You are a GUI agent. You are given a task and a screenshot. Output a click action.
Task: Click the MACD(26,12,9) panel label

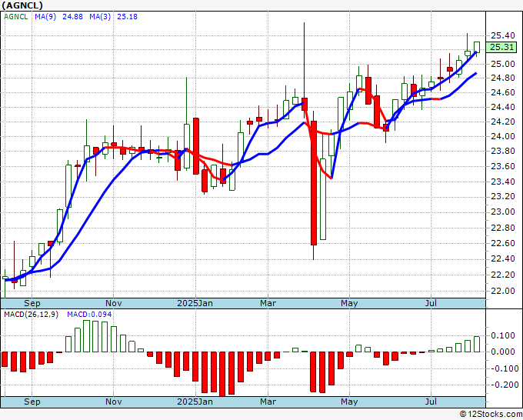pos(31,315)
